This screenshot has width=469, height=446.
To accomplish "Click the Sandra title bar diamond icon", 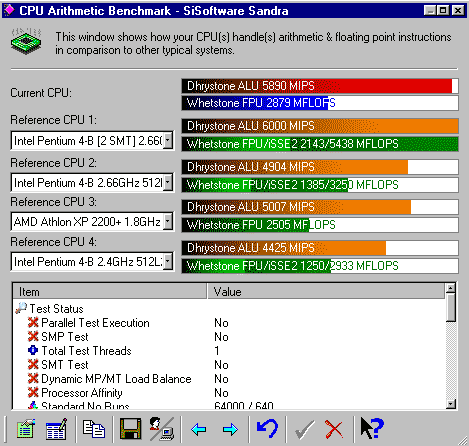I will click(9, 10).
